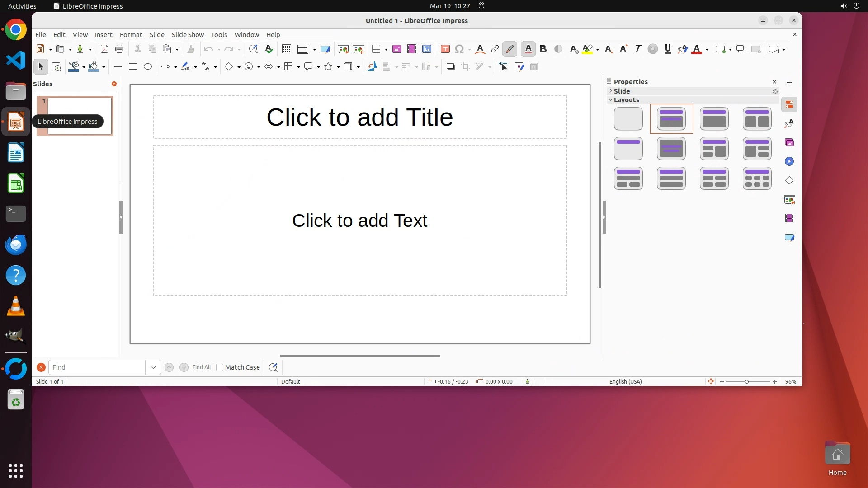Image resolution: width=868 pixels, height=488 pixels.
Task: Select the Rectangle drawing tool
Action: point(133,67)
